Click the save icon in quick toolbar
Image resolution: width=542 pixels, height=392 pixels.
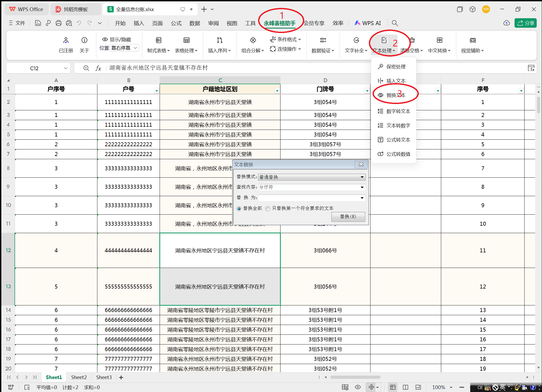(38, 23)
